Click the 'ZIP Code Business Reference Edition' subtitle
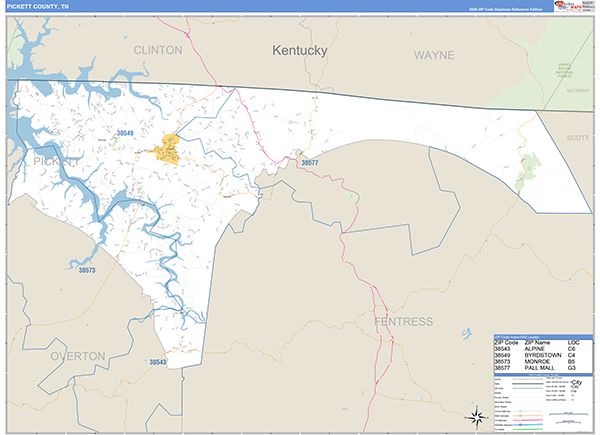600x435 pixels. (506, 9)
